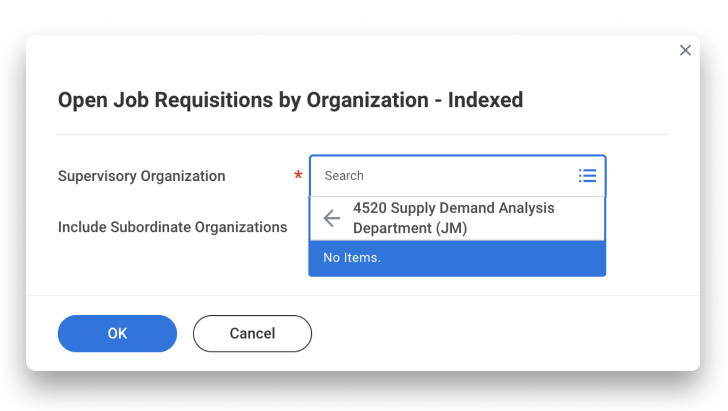The height and width of the screenshot is (411, 728).
Task: Expand organization options via list icon
Action: pyautogui.click(x=587, y=176)
